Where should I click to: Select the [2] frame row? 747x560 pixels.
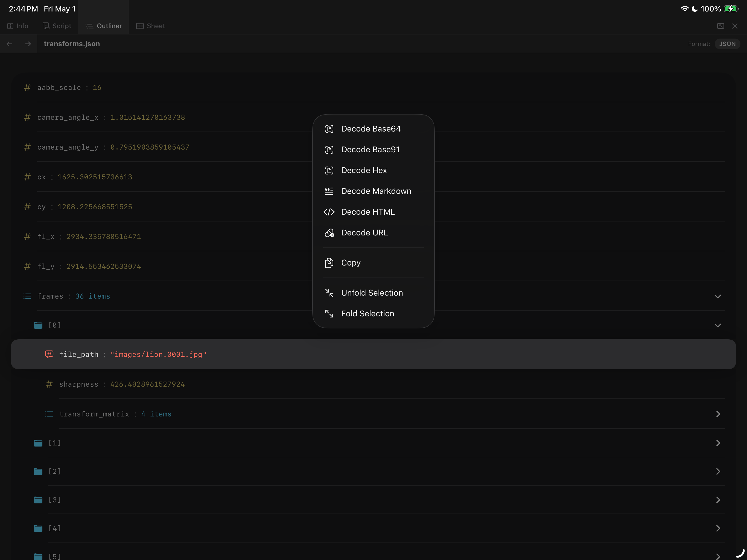pos(373,471)
